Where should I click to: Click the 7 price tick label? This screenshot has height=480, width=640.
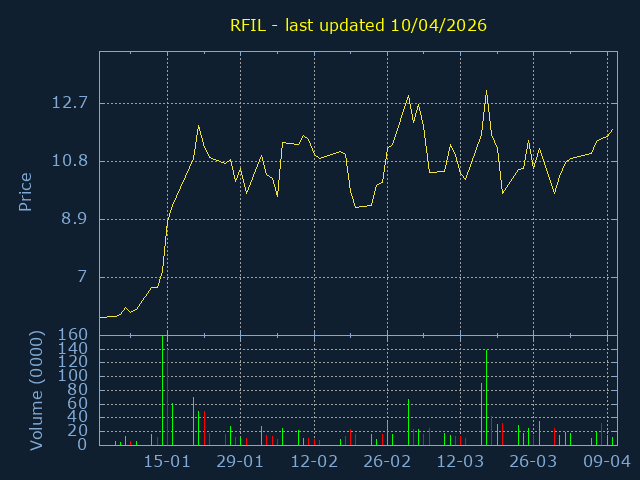(84, 276)
